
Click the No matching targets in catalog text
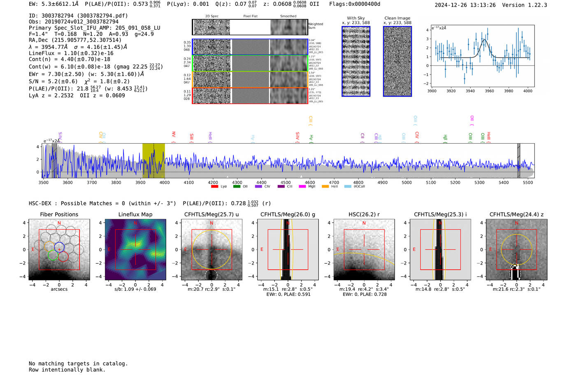(x=78, y=364)
